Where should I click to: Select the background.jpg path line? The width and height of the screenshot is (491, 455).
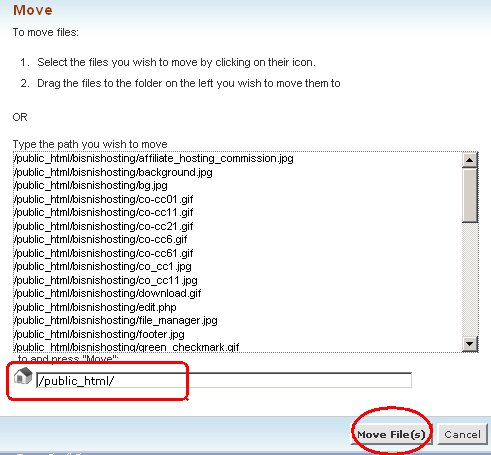[113, 172]
